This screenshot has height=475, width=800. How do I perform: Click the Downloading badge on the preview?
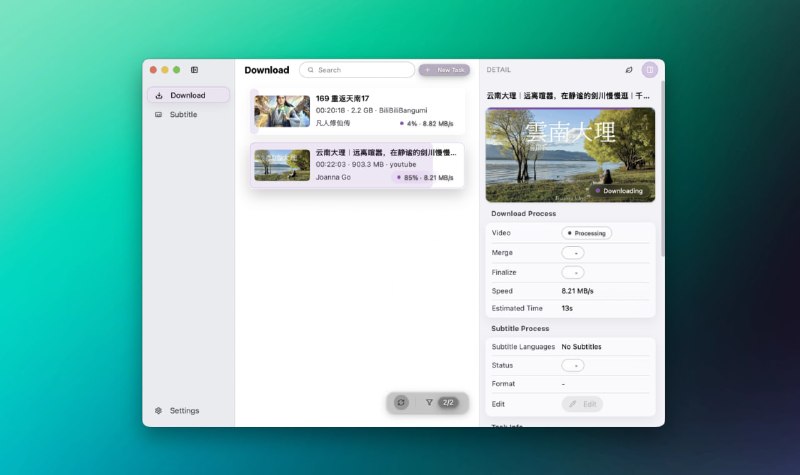[x=620, y=190]
